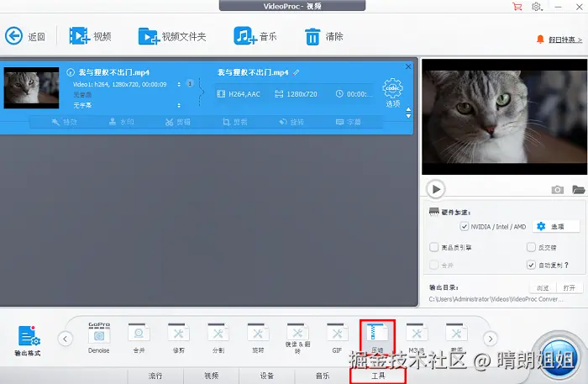Click the output 1280x720 resolution info
Viewport: 588px width, 384px height.
pyautogui.click(x=296, y=94)
